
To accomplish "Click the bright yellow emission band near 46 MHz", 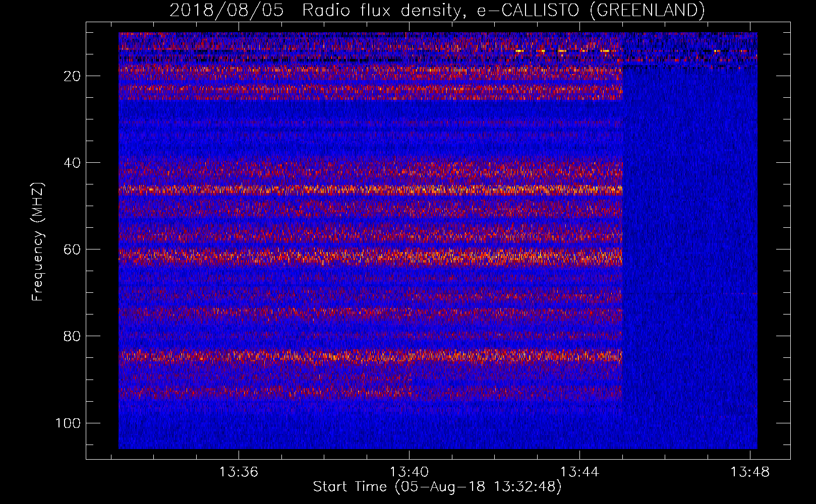I will click(371, 190).
